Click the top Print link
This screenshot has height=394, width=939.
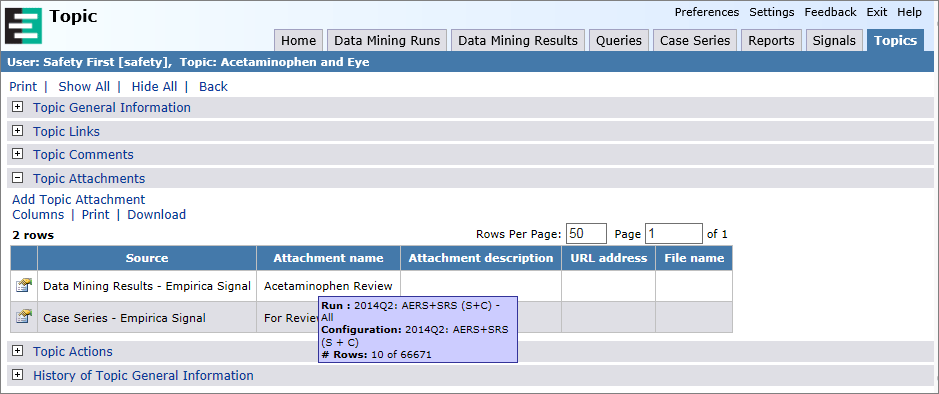pyautogui.click(x=23, y=87)
